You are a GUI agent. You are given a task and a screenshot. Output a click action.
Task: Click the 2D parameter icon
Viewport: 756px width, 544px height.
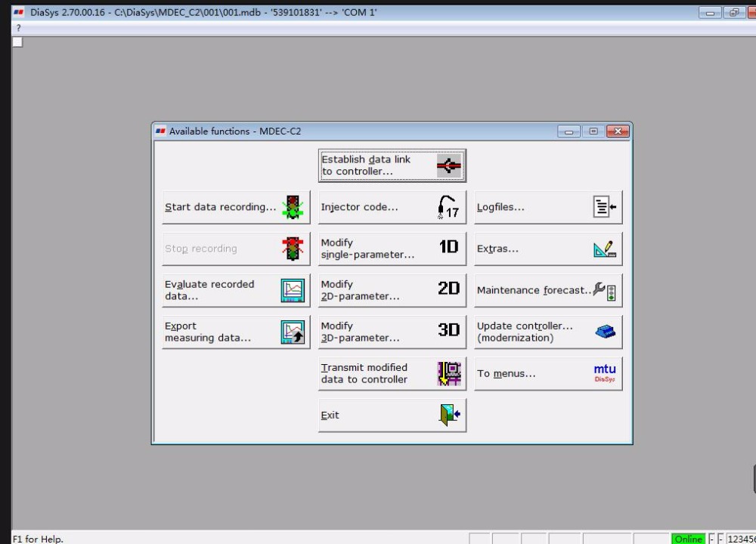(x=448, y=289)
